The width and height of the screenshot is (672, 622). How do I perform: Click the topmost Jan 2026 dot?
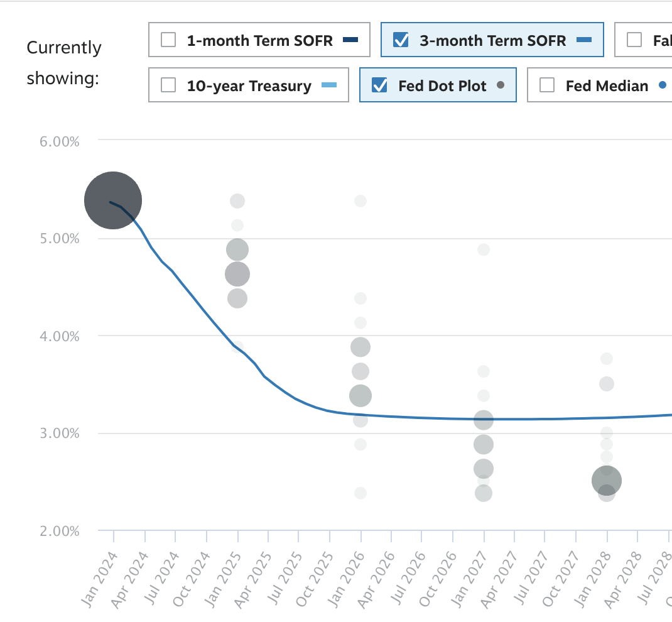click(360, 201)
